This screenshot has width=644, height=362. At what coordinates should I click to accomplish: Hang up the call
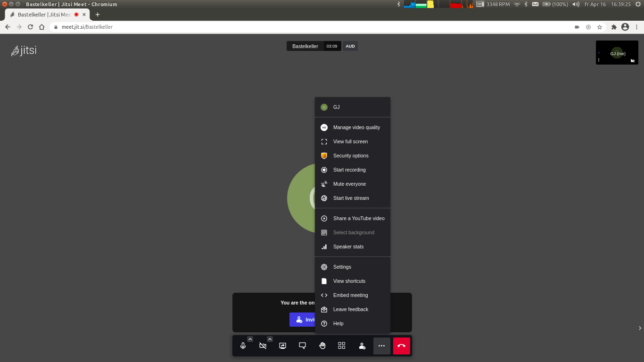click(x=401, y=346)
